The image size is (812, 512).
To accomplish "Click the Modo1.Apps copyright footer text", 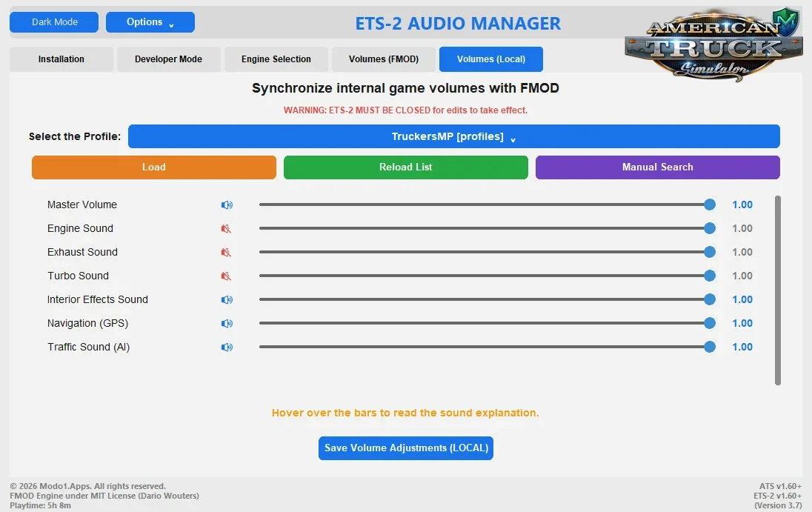I will coord(88,486).
